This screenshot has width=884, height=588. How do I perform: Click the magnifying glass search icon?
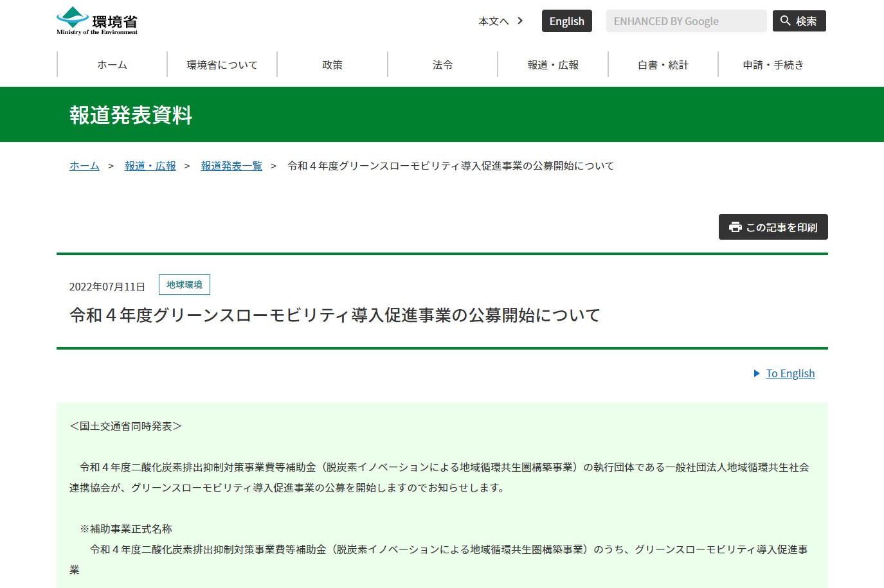(785, 21)
